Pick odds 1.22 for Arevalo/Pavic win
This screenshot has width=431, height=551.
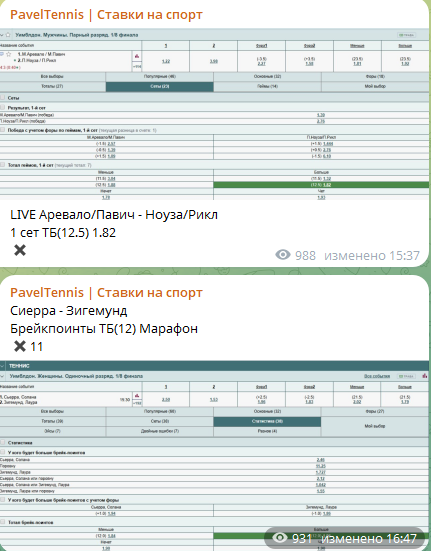166,61
